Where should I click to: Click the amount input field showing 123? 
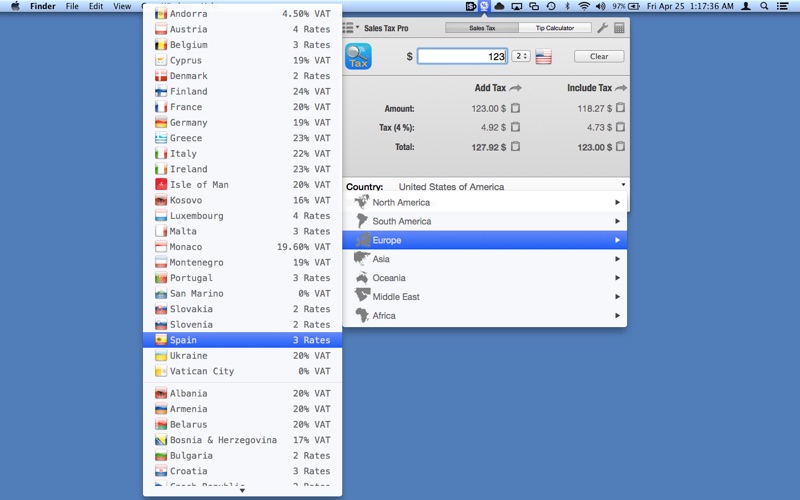(x=462, y=56)
